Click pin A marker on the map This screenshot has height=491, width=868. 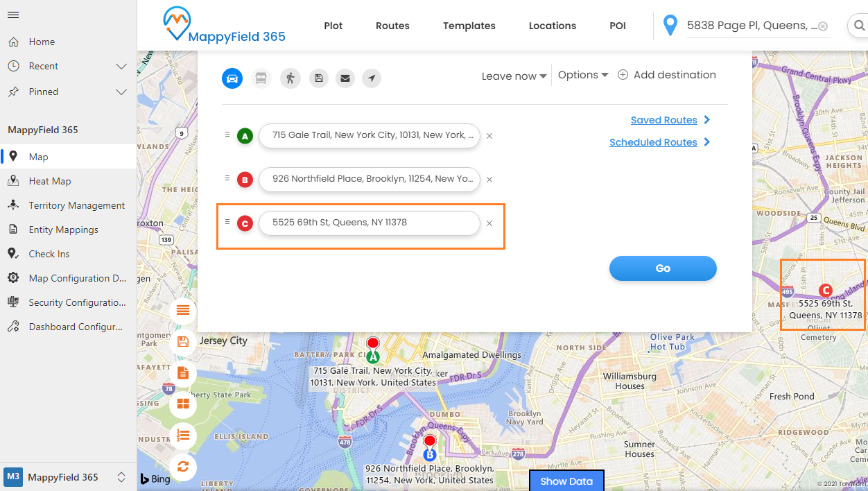[373, 350]
